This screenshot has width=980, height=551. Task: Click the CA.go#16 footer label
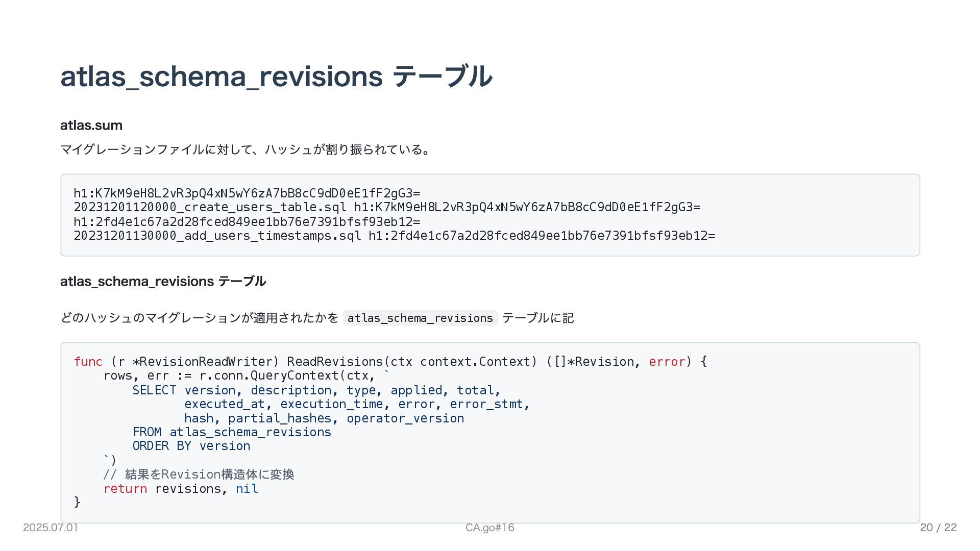pyautogui.click(x=489, y=528)
